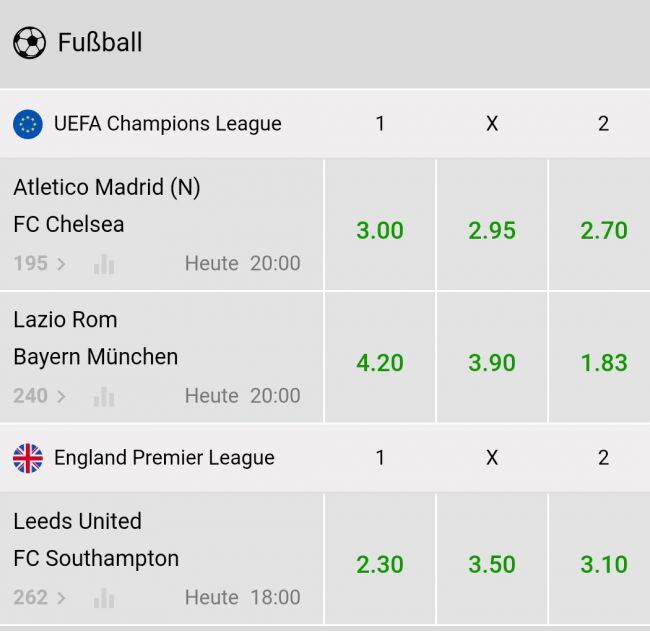
Task: Pick FC Chelsea win at 2.70
Action: coord(604,230)
